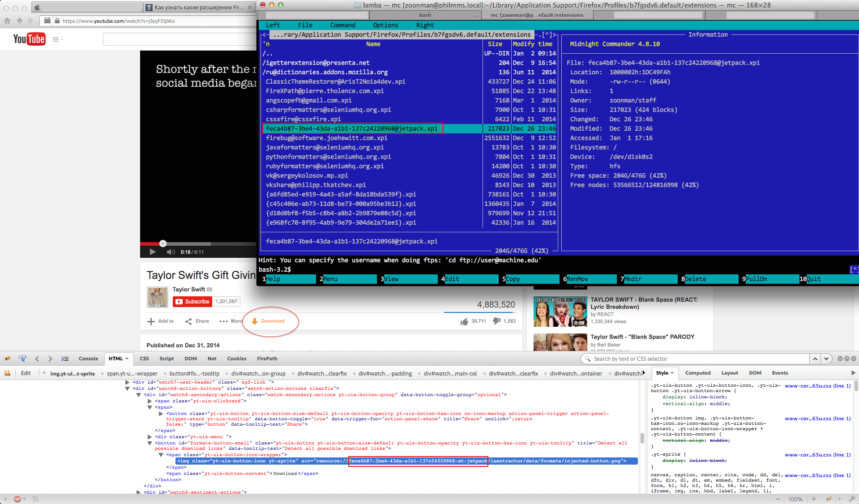The height and width of the screenshot is (504, 859).
Task: Click the Download button under the video
Action: click(x=268, y=321)
